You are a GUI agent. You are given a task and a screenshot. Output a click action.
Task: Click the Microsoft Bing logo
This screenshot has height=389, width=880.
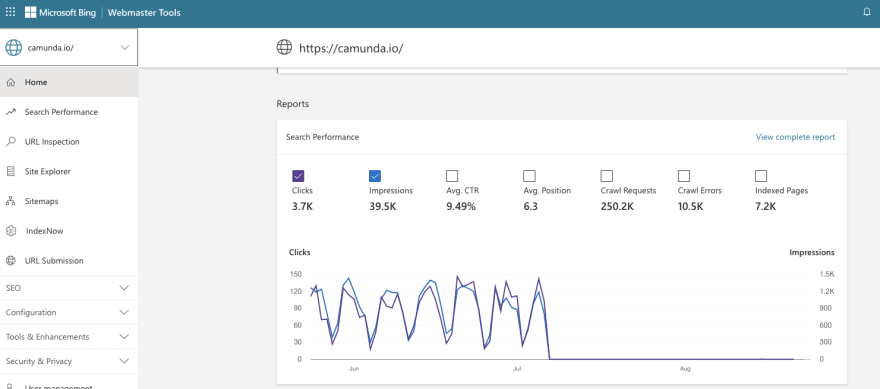[x=60, y=12]
